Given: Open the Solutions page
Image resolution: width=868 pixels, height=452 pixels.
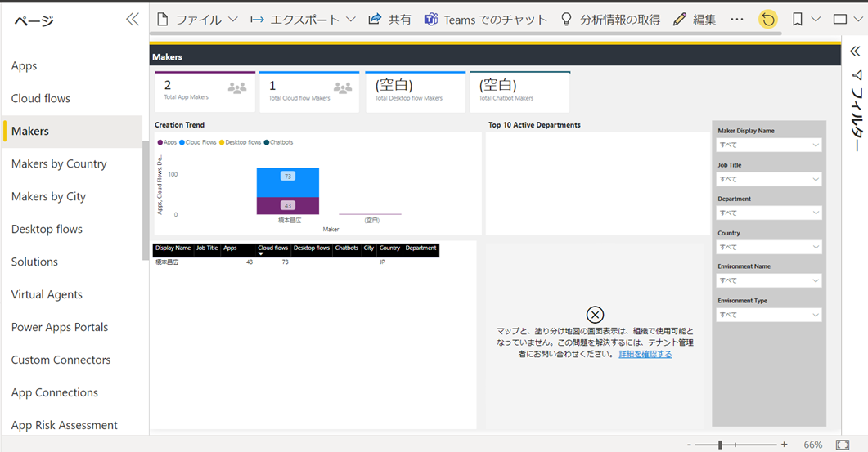Looking at the screenshot, I should tap(35, 262).
